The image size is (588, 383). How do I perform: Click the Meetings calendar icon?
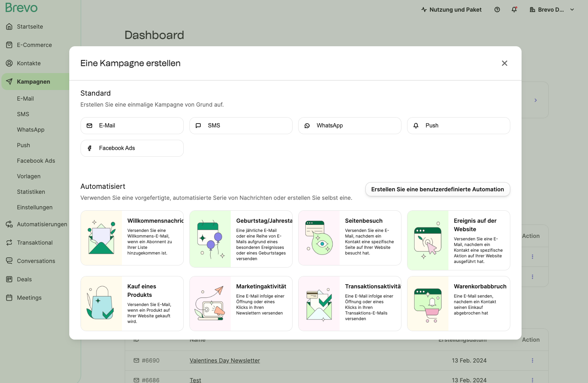coord(9,298)
